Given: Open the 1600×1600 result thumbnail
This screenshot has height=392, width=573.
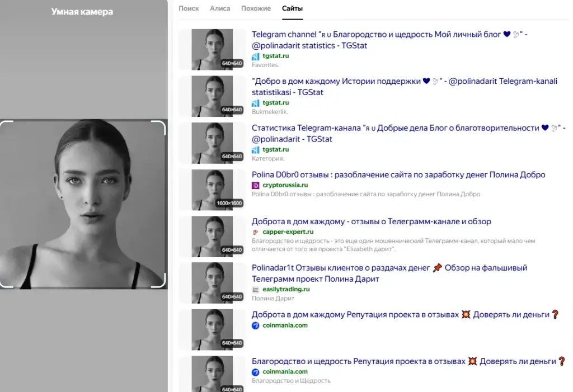Looking at the screenshot, I should pos(212,190).
